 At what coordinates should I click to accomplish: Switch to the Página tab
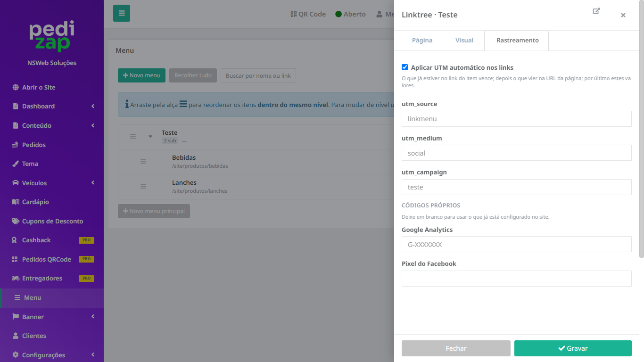point(422,41)
